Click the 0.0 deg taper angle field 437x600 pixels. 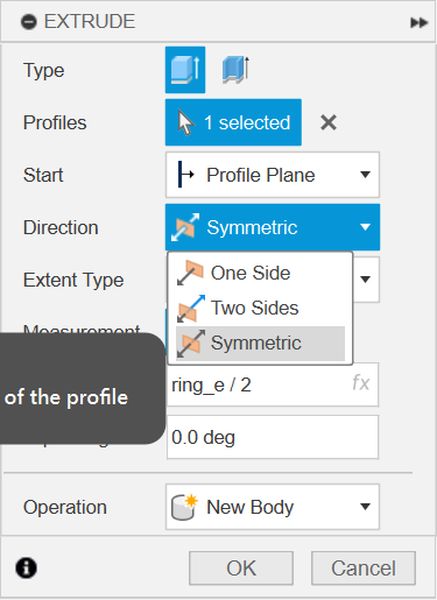(x=272, y=437)
